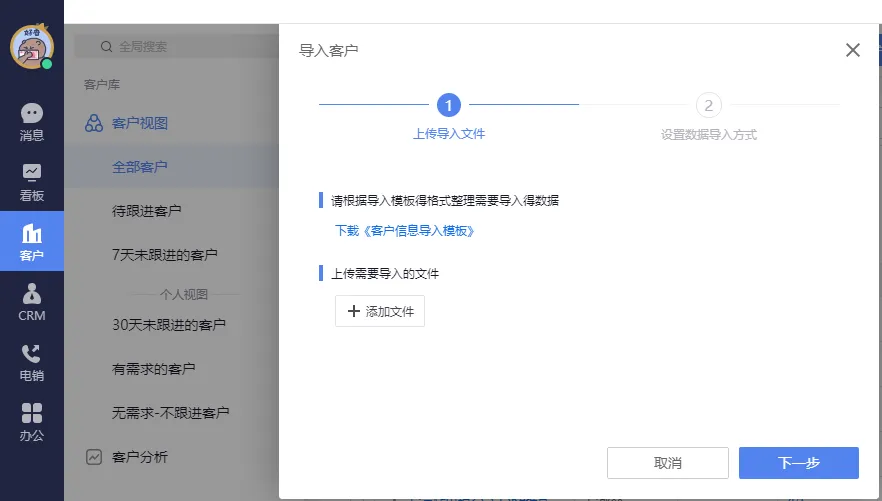The width and height of the screenshot is (882, 501).
Task: Download the 《客户信息导入模板》 template
Action: click(x=404, y=231)
